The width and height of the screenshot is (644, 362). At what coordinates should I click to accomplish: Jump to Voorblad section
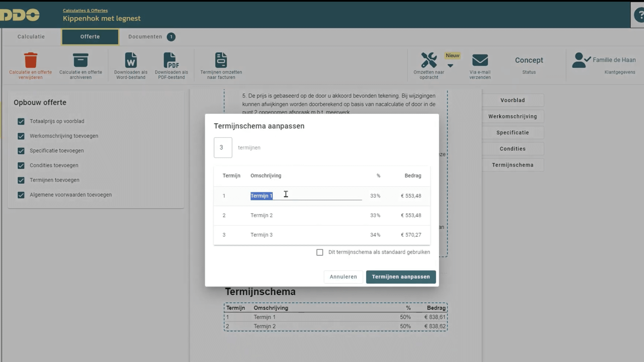pyautogui.click(x=513, y=100)
